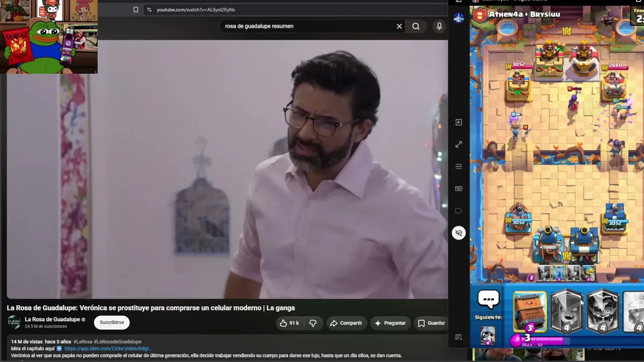Unmute emulator sound with the crossed speaker button
The width and height of the screenshot is (644, 362).
tap(459, 233)
